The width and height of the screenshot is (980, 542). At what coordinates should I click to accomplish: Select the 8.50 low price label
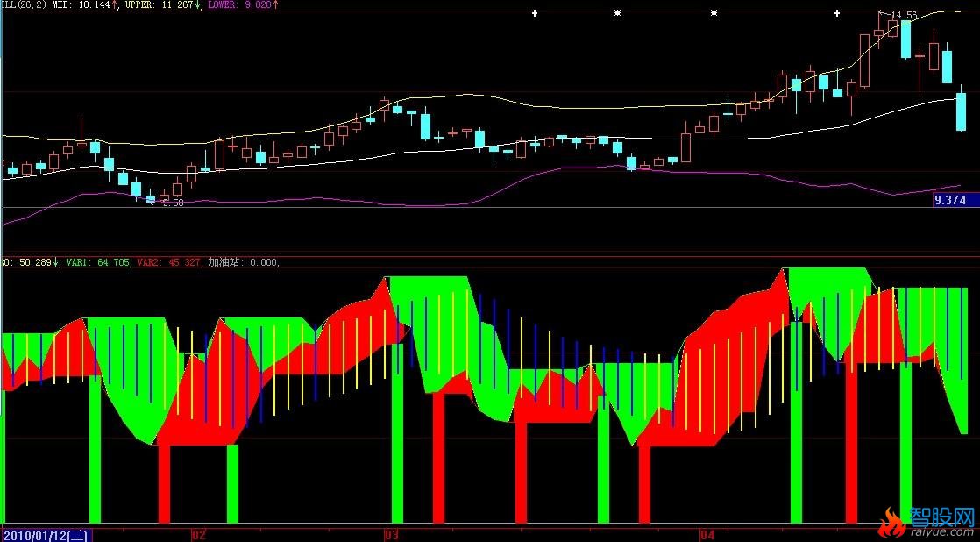pyautogui.click(x=173, y=203)
